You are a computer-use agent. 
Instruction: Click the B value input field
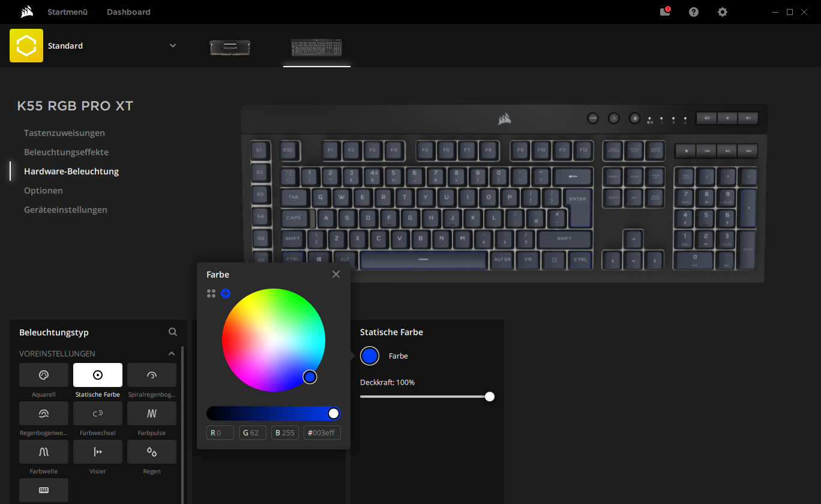(285, 433)
